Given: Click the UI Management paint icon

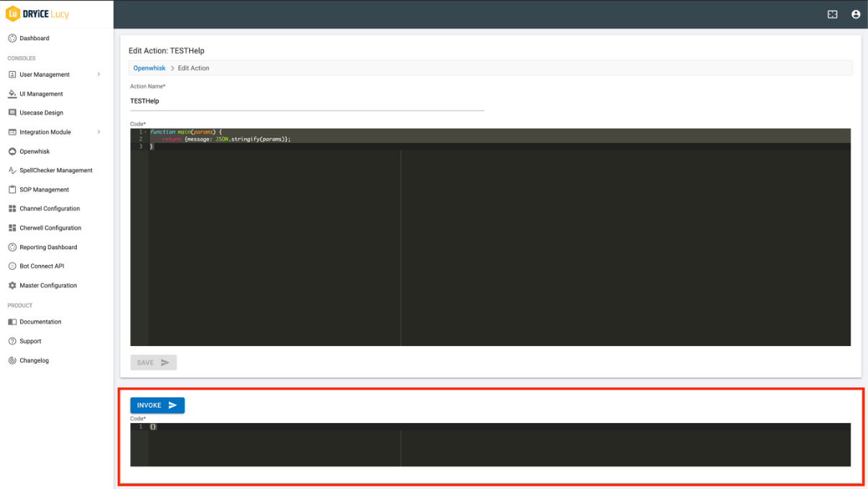Looking at the screenshot, I should (12, 93).
